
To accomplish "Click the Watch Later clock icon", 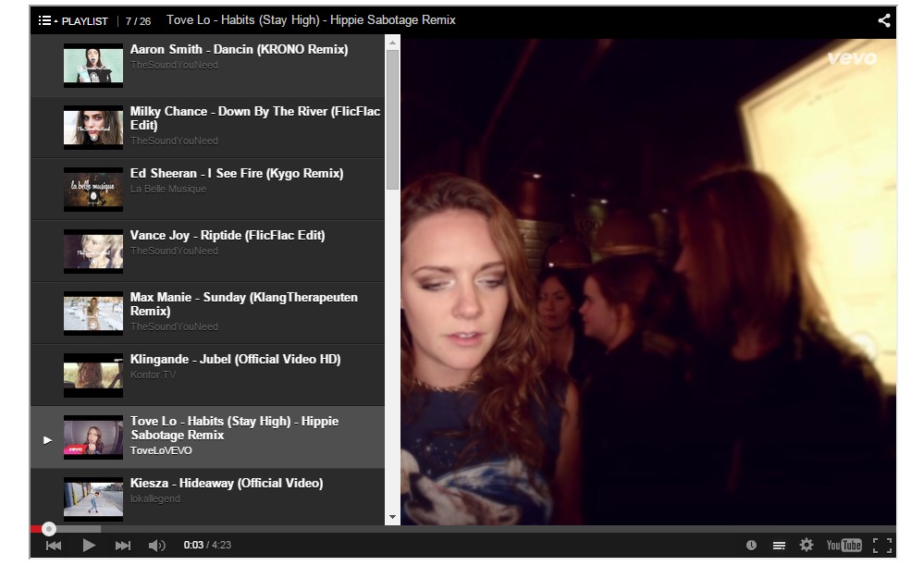I will pyautogui.click(x=751, y=546).
